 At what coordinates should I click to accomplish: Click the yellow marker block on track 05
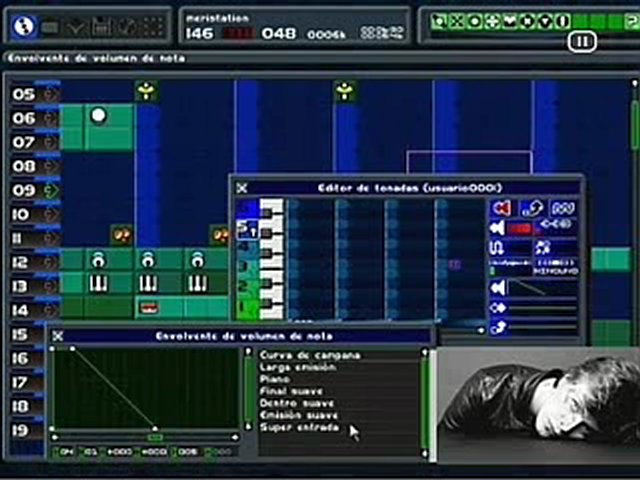pyautogui.click(x=147, y=92)
